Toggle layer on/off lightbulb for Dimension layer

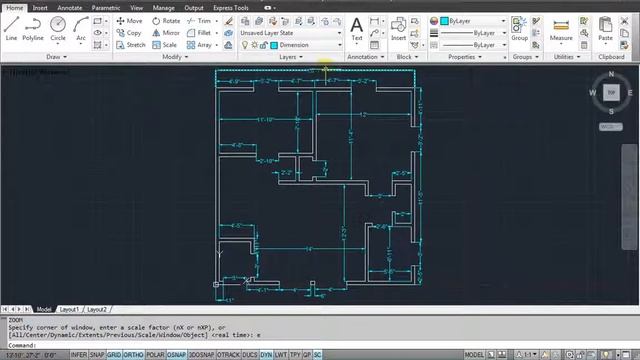tap(244, 45)
